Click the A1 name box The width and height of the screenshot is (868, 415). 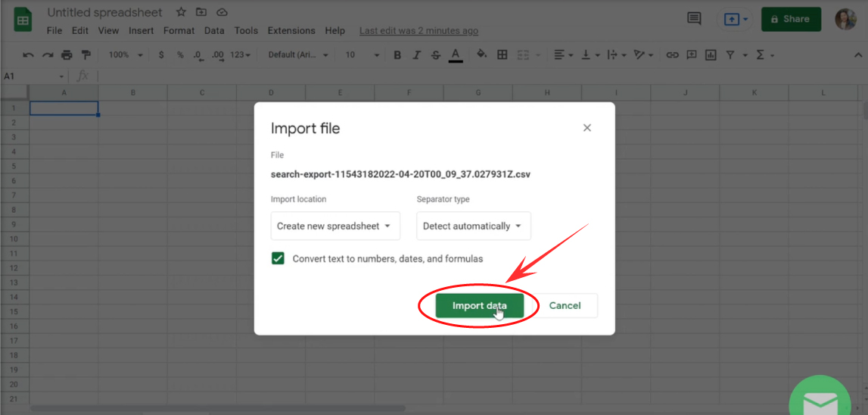tap(28, 76)
